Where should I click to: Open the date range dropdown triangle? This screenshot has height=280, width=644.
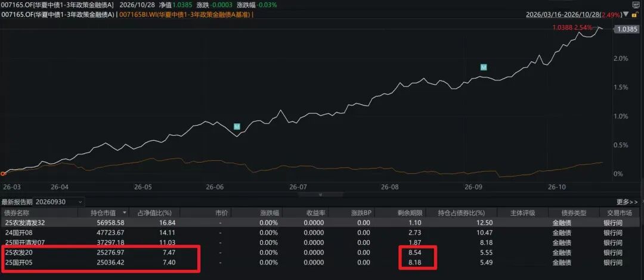(x=626, y=14)
